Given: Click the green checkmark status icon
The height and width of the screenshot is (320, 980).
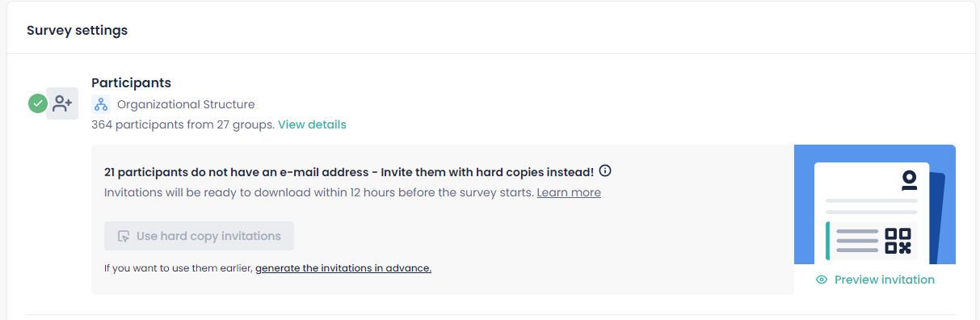Looking at the screenshot, I should (37, 103).
